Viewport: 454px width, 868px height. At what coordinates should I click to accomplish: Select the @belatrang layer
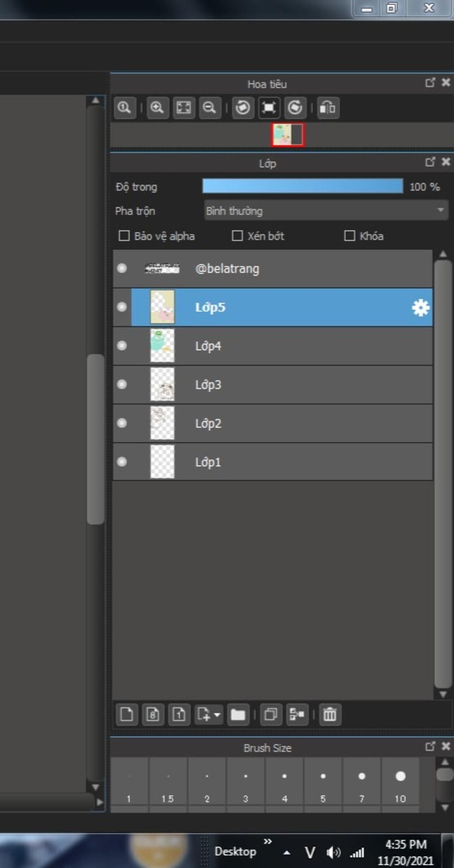pyautogui.click(x=273, y=269)
